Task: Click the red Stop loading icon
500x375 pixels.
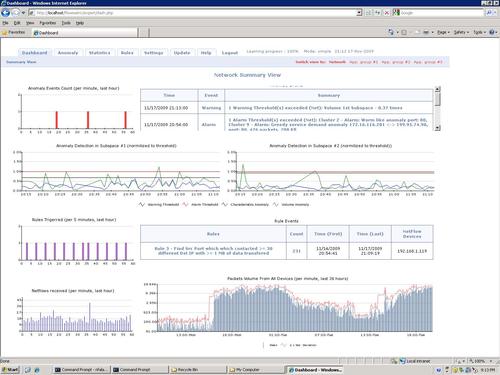Action: pos(386,13)
